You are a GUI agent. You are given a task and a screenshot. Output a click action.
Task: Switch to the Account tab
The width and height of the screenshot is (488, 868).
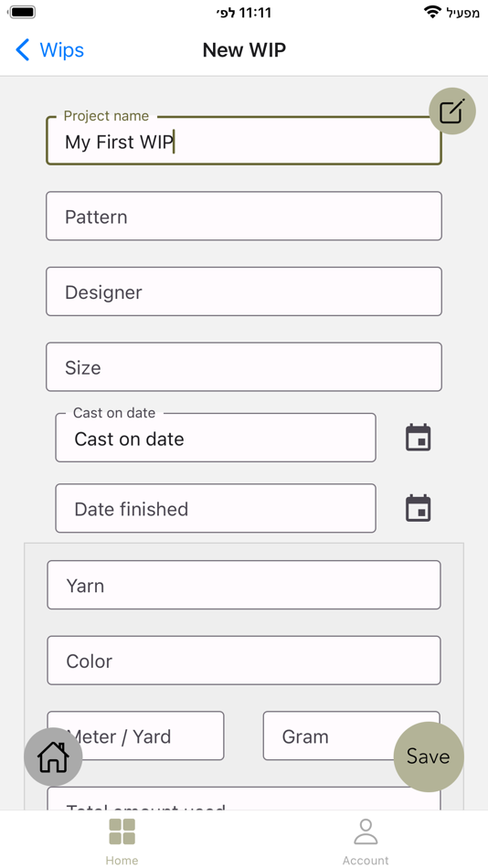tap(366, 841)
